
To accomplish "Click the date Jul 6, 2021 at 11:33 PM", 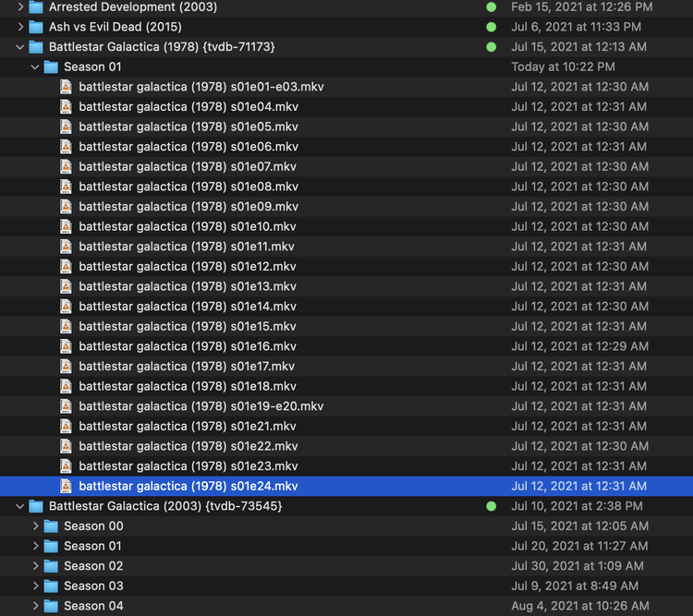I will pyautogui.click(x=576, y=27).
